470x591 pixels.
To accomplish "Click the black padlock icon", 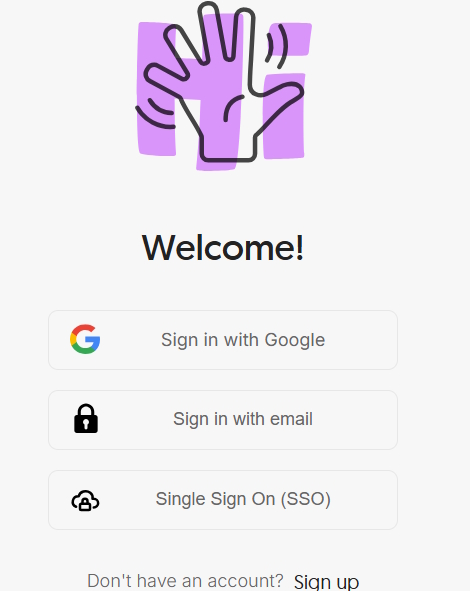I will click(86, 419).
